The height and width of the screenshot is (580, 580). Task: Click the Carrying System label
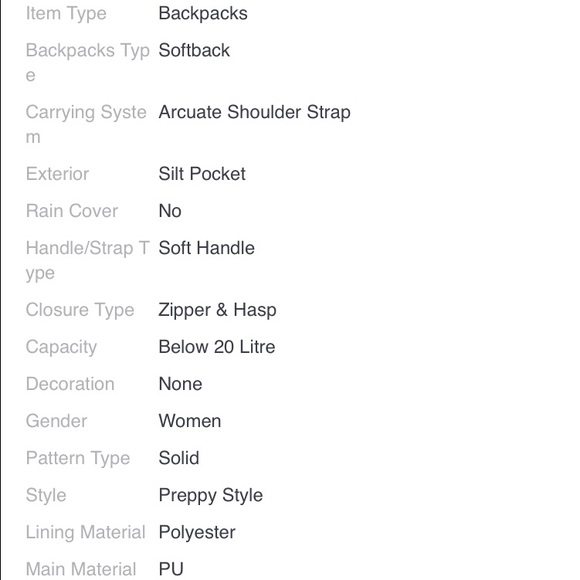(x=86, y=124)
